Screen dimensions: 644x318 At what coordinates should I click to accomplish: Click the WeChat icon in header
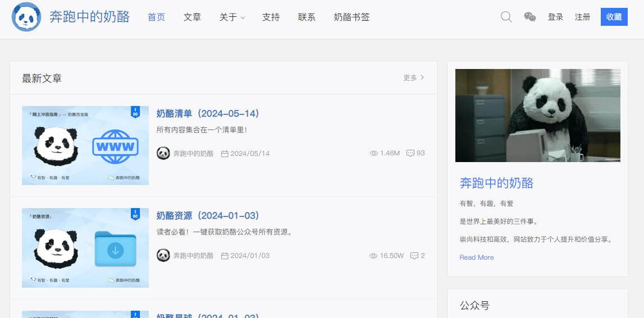tap(530, 17)
